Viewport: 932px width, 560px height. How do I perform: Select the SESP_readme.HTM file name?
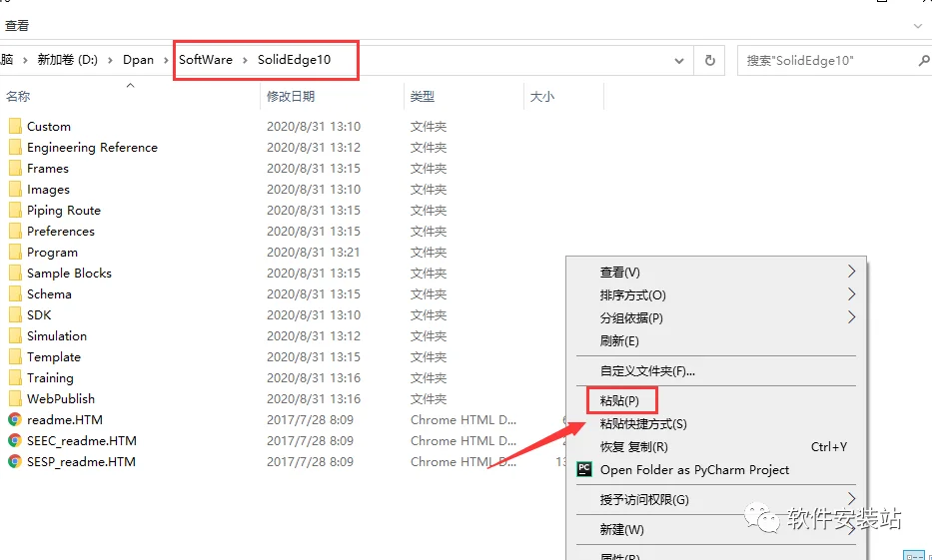point(81,461)
